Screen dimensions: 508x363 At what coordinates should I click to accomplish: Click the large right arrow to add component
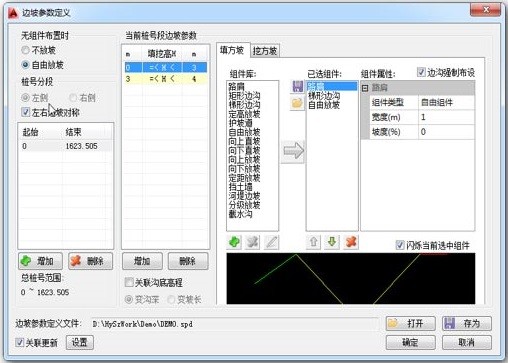pos(293,152)
